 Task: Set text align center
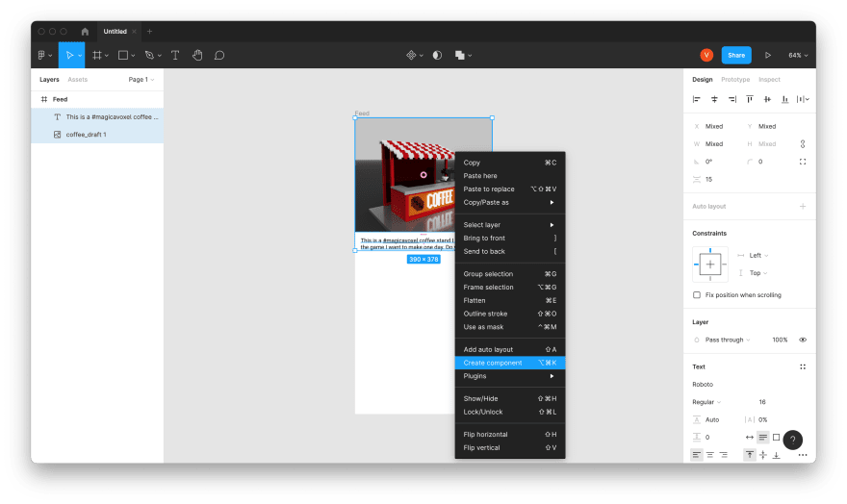[709, 455]
